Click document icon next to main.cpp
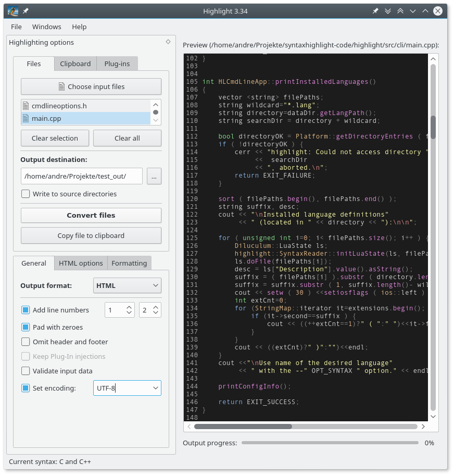The image size is (454, 476). coord(26,118)
